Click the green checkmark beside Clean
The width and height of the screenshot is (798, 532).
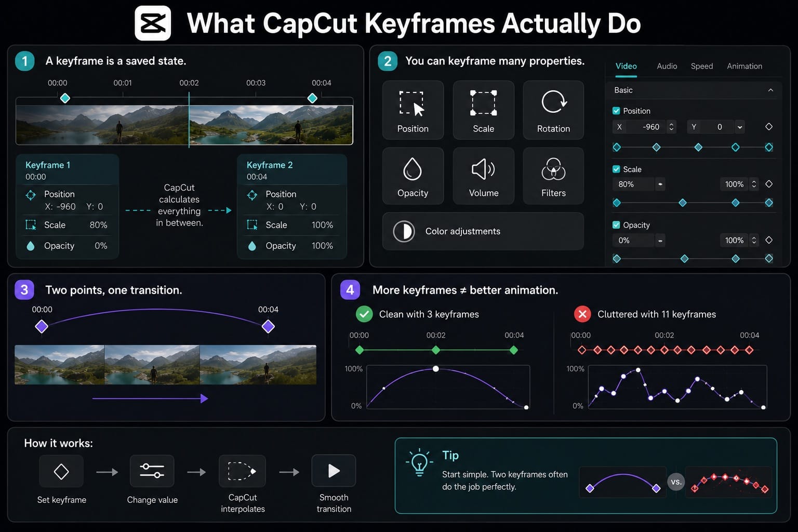coord(364,314)
